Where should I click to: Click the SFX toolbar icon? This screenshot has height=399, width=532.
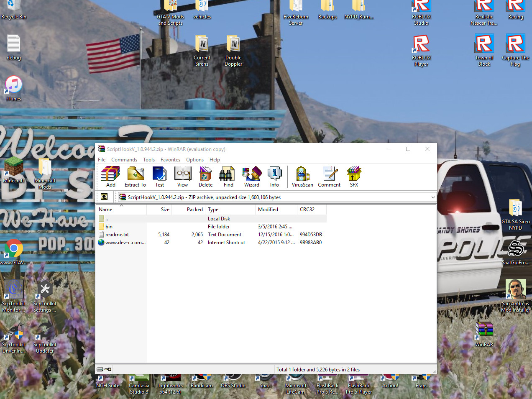[354, 176]
